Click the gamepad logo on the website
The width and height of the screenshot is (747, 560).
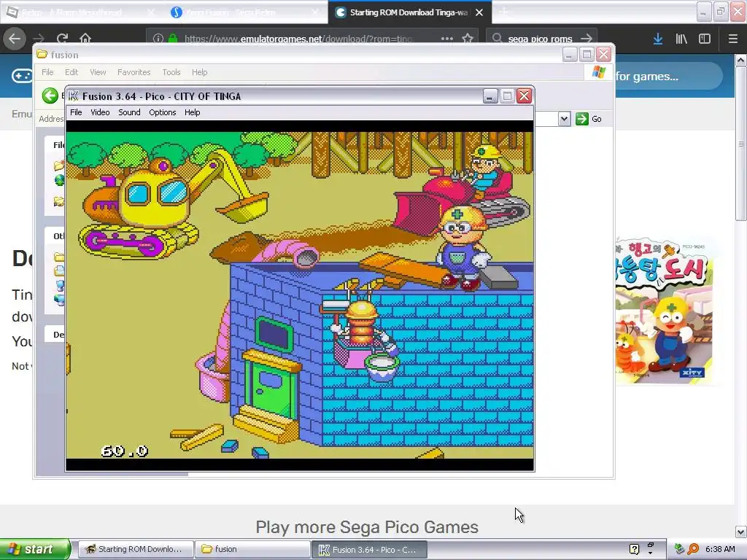[x=22, y=76]
